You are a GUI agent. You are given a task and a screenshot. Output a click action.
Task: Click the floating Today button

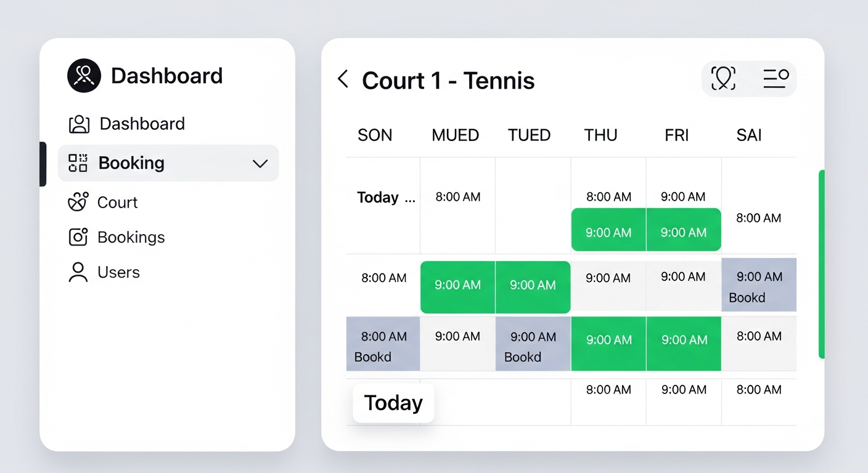(x=393, y=403)
